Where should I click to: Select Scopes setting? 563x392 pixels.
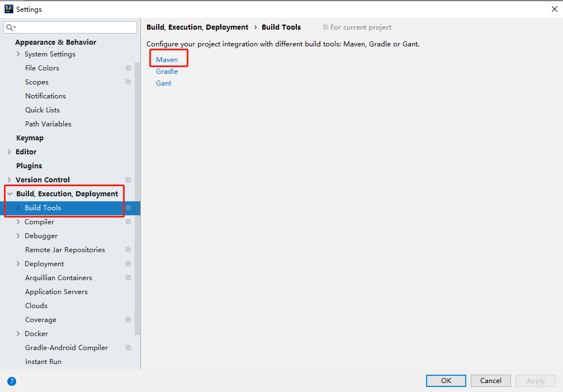pos(37,82)
